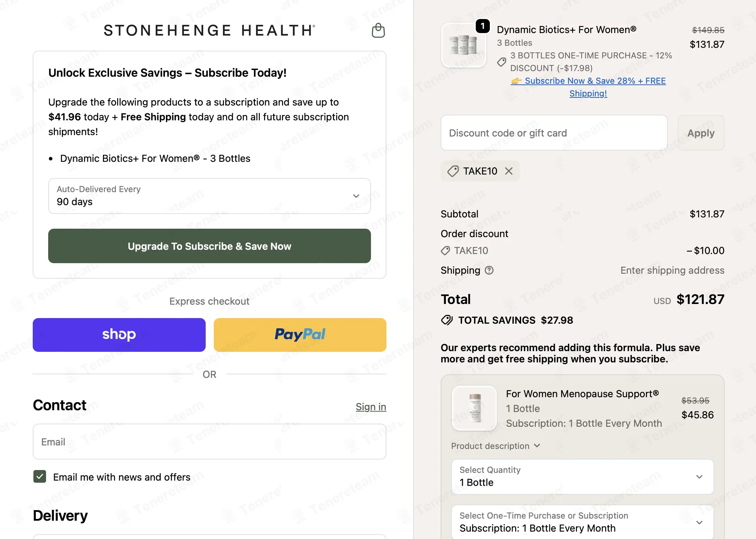The height and width of the screenshot is (539, 756).
Task: Click the 'For Women Menopause Support®' product name
Action: click(582, 394)
